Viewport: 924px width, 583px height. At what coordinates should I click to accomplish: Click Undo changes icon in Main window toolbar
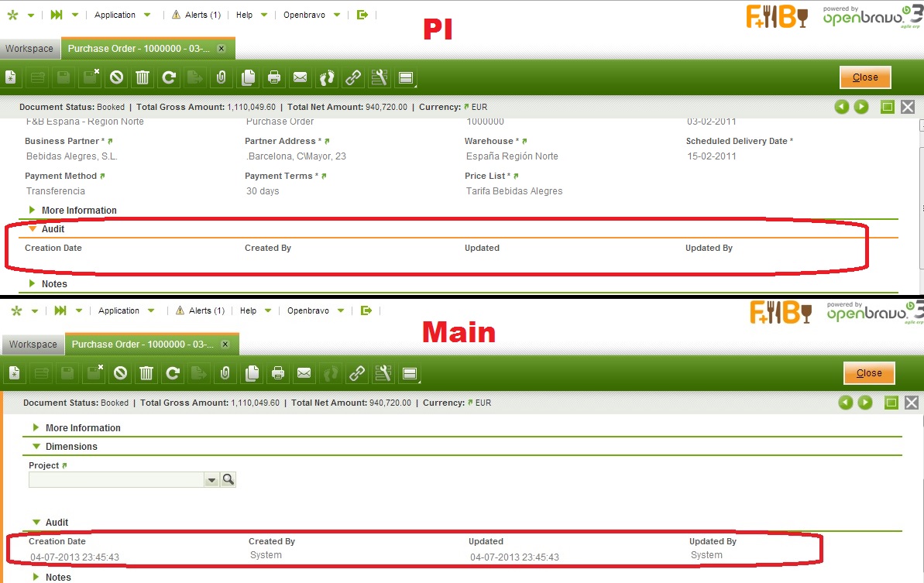(x=121, y=372)
